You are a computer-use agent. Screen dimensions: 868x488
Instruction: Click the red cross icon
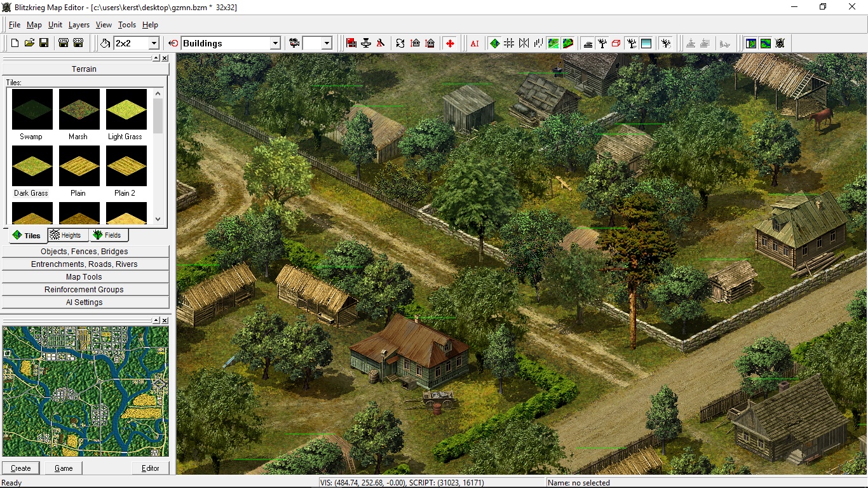tap(450, 43)
